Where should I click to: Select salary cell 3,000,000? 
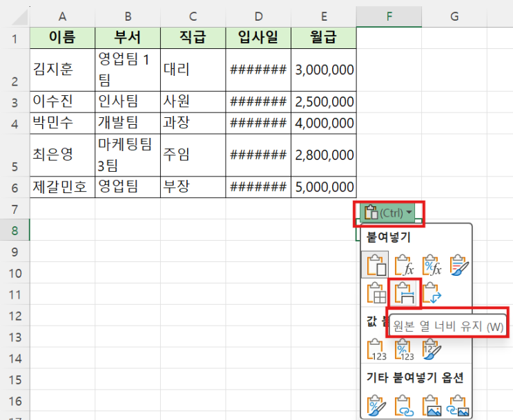click(324, 70)
